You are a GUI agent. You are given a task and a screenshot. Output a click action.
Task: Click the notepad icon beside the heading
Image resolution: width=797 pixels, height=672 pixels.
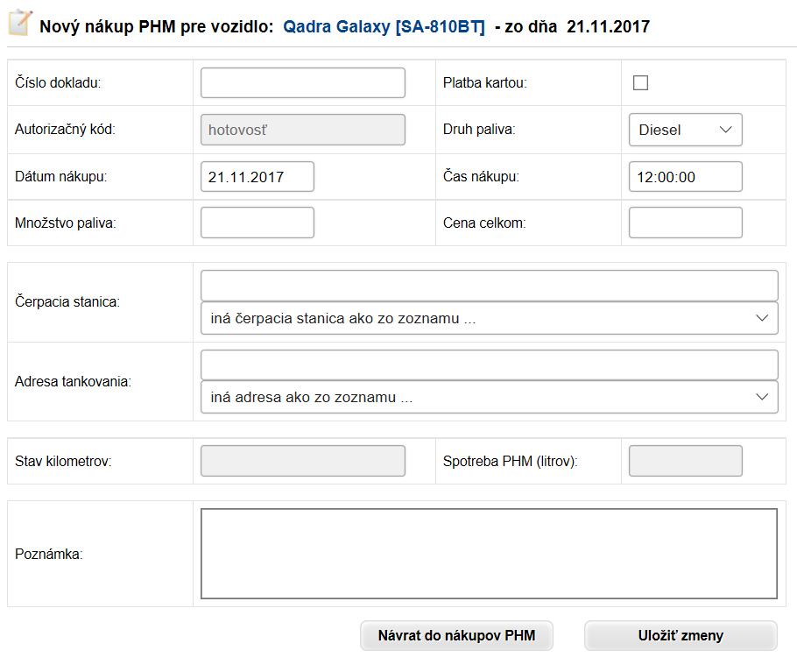tap(20, 24)
